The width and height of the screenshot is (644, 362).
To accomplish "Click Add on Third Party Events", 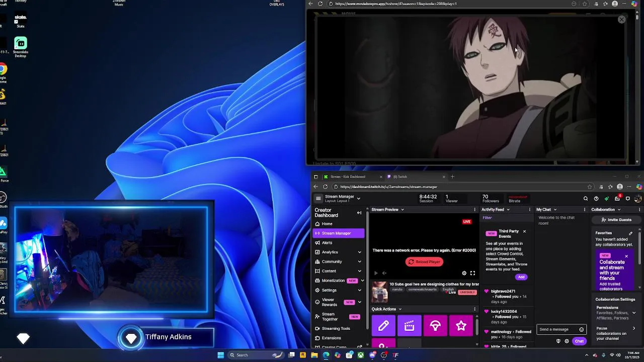I will [521, 277].
